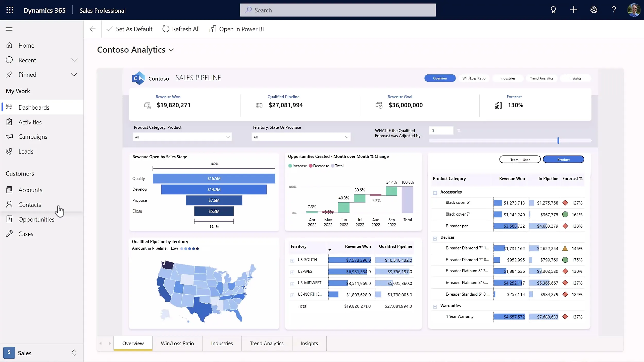
Task: Adjust the Qualified Forecast what-if slider
Action: pyautogui.click(x=558, y=140)
